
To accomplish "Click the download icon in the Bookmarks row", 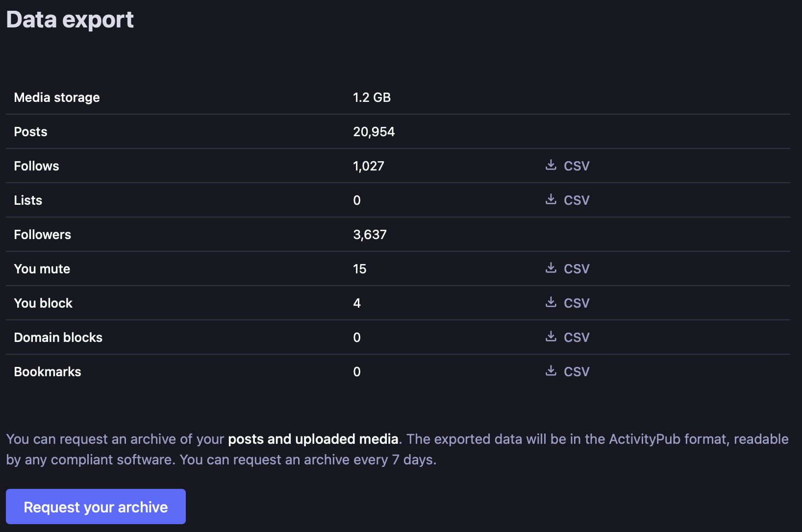I will click(x=551, y=371).
